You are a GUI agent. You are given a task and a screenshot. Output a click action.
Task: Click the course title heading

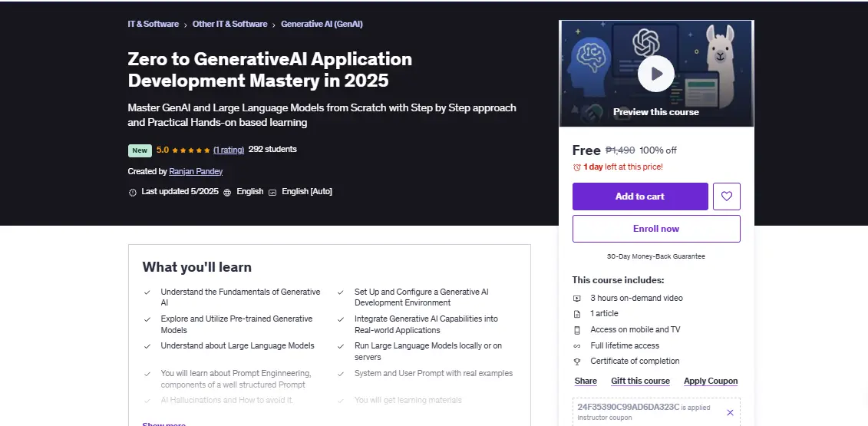coord(269,70)
